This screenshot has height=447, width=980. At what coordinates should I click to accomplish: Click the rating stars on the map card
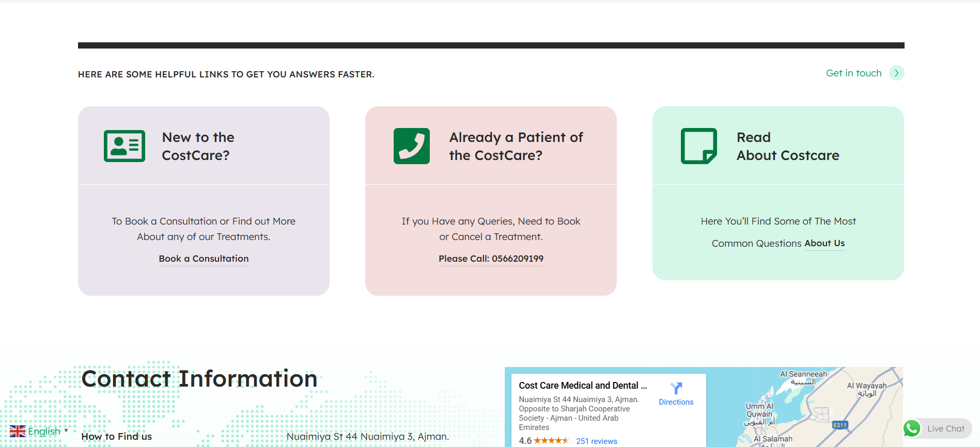tap(551, 441)
